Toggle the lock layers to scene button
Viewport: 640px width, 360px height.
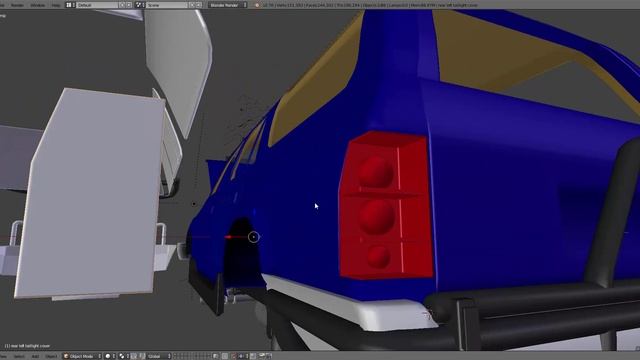tap(216, 356)
